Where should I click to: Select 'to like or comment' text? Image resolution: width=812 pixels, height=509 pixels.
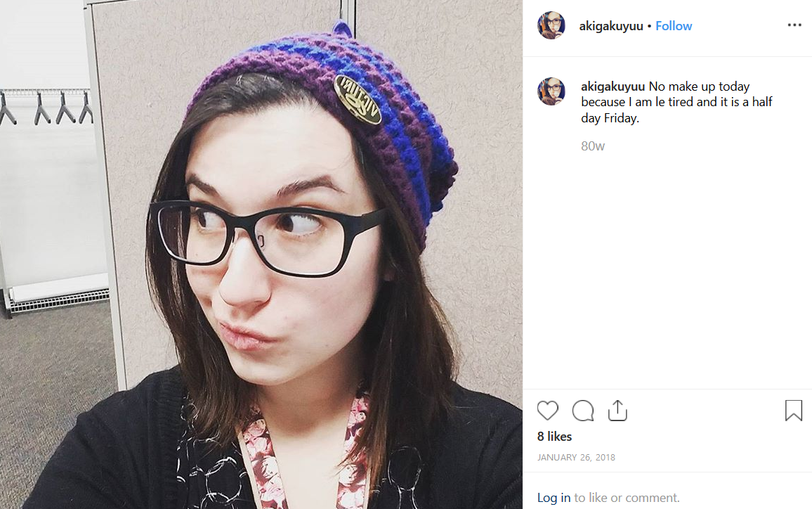pos(627,498)
